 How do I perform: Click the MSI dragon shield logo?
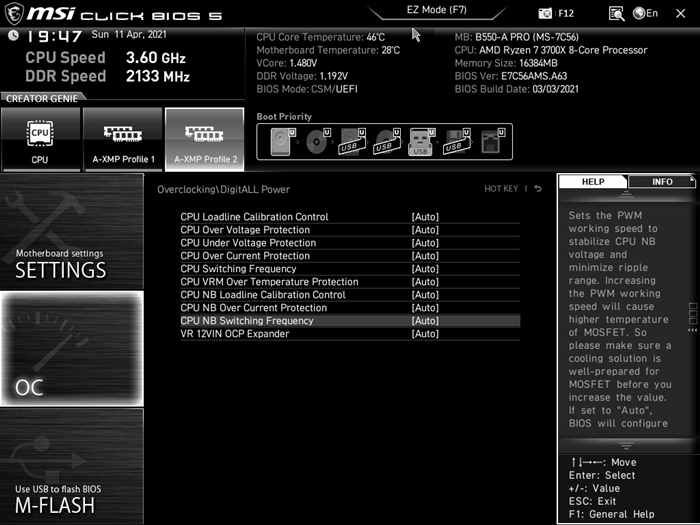pyautogui.click(x=14, y=13)
